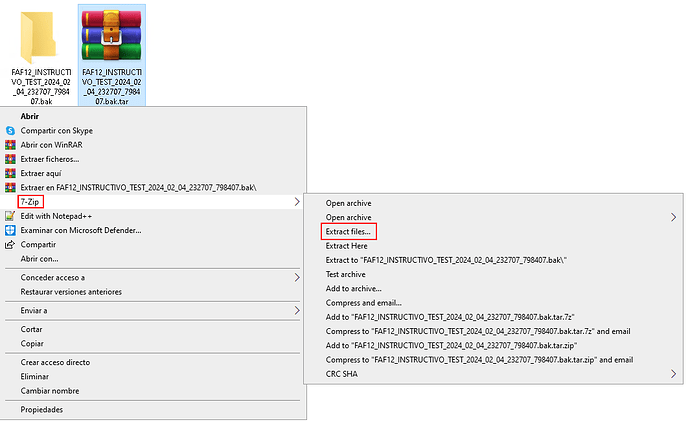This screenshot has height=422, width=690.
Task: Click the share icon beside Compartir
Action: point(10,245)
